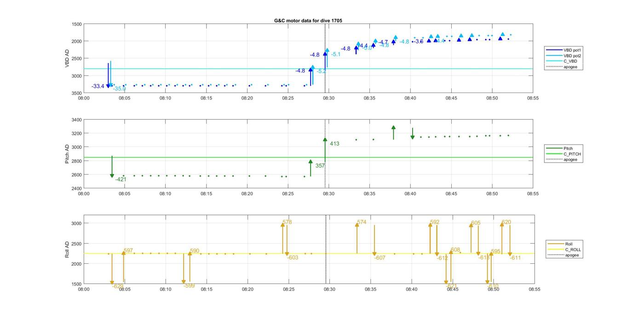Select the '592' roll data label

435,222
